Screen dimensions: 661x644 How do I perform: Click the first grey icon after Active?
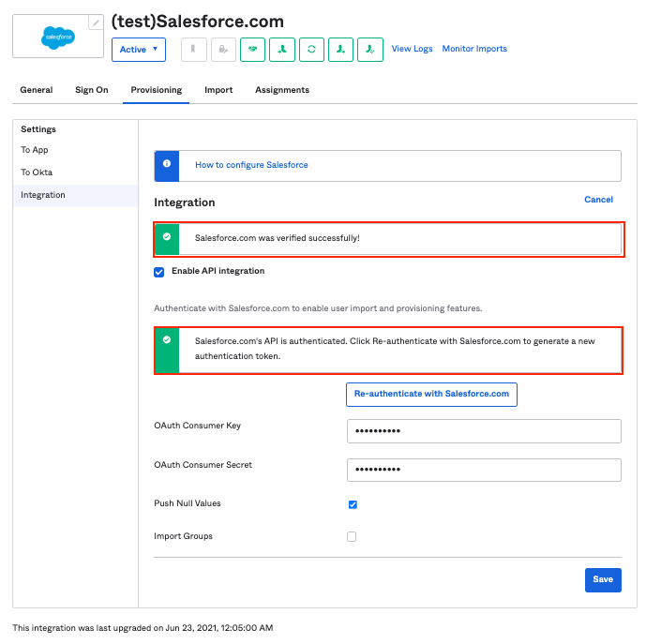coord(193,50)
